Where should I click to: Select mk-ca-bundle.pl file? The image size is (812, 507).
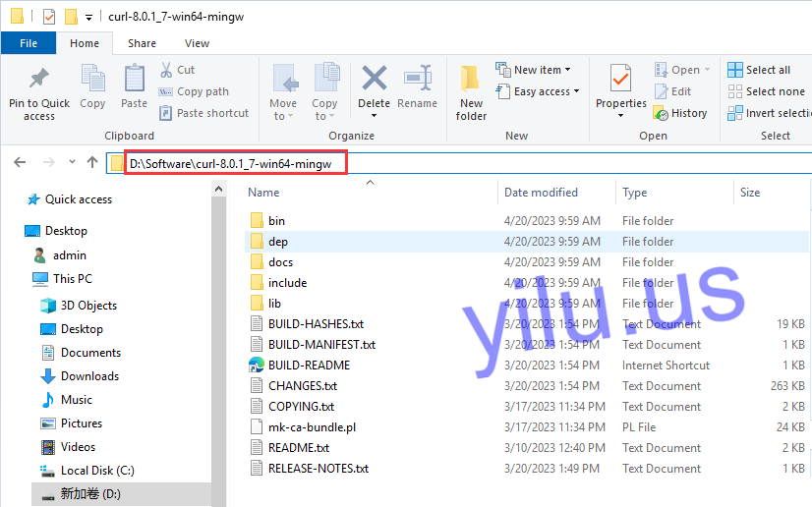coord(526,427)
